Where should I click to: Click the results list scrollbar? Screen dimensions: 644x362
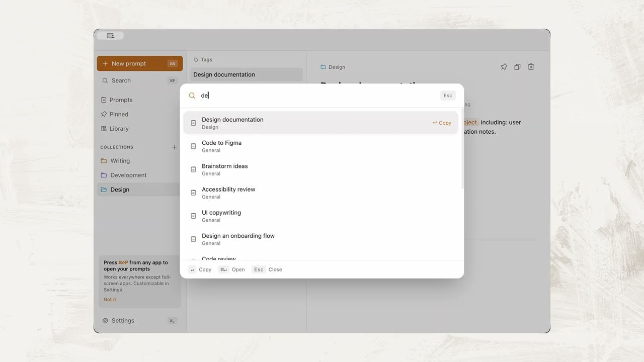pos(461,149)
